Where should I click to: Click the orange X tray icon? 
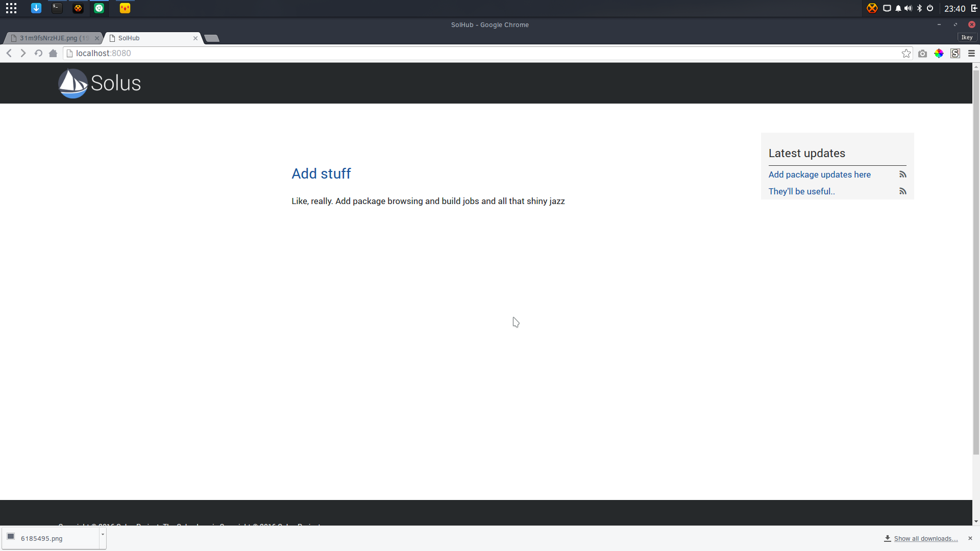coord(872,8)
